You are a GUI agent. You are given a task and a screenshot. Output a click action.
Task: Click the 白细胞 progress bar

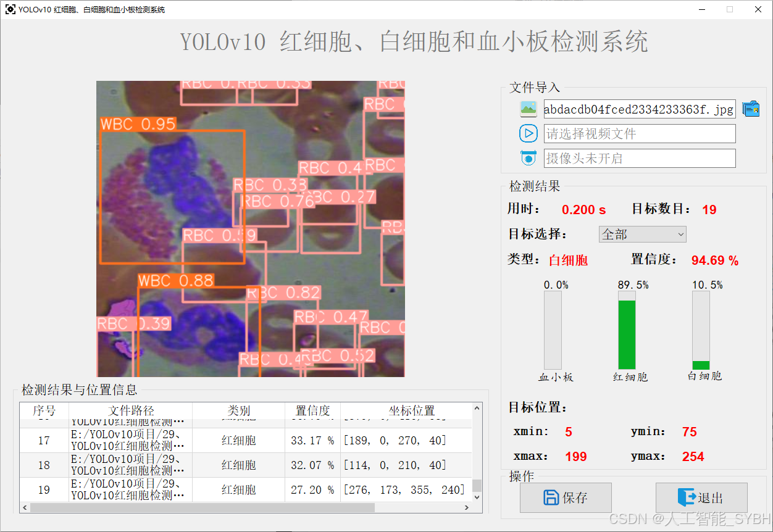(x=701, y=330)
